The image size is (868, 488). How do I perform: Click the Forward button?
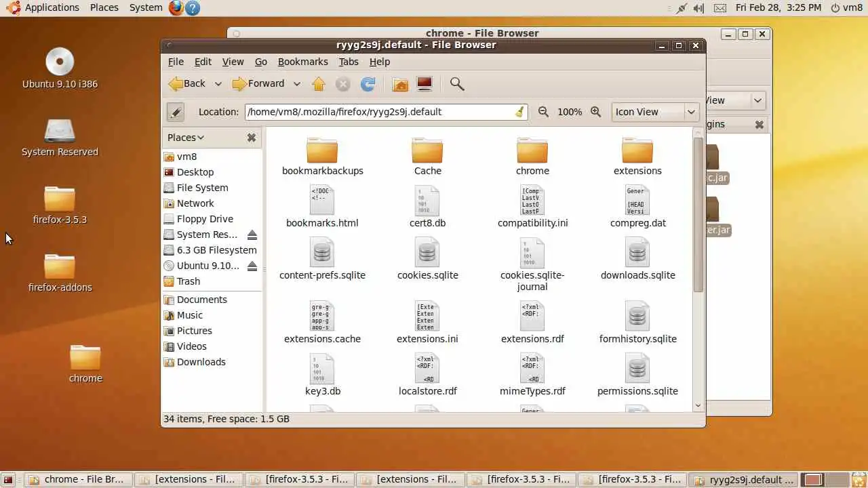click(259, 84)
